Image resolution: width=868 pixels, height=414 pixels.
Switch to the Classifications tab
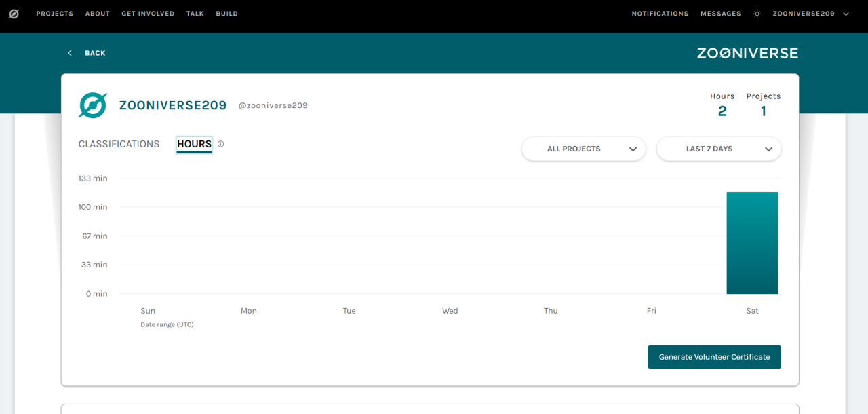coord(119,144)
